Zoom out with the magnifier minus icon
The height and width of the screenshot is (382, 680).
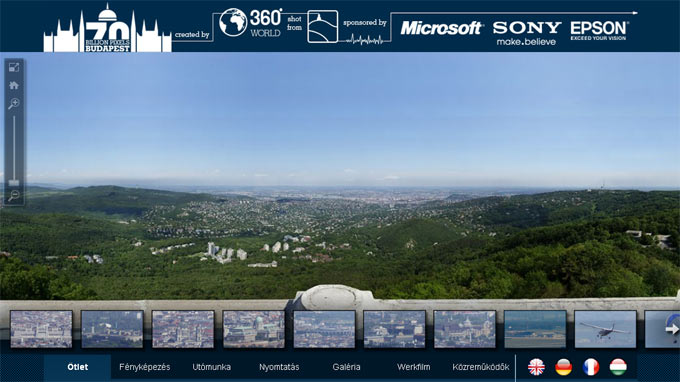14,196
